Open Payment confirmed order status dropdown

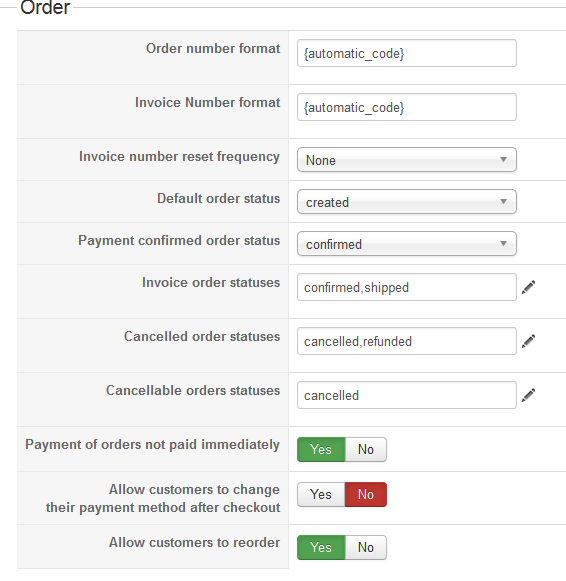coord(407,244)
